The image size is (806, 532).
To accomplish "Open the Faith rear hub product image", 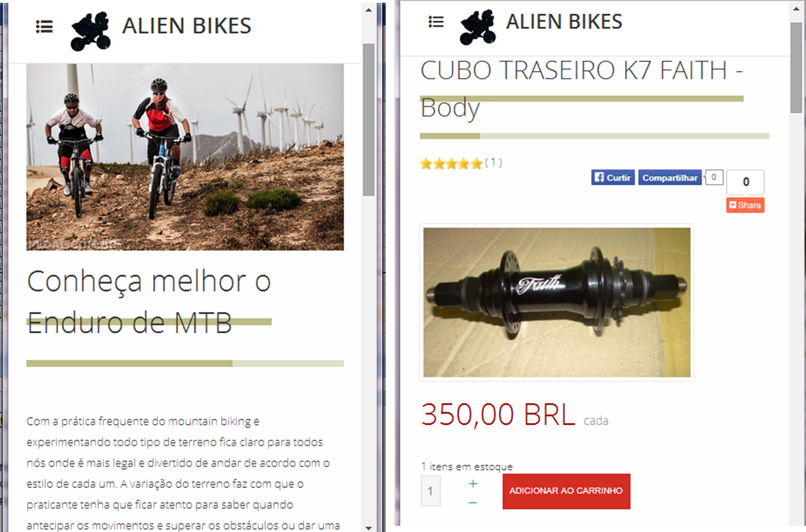I will (557, 302).
